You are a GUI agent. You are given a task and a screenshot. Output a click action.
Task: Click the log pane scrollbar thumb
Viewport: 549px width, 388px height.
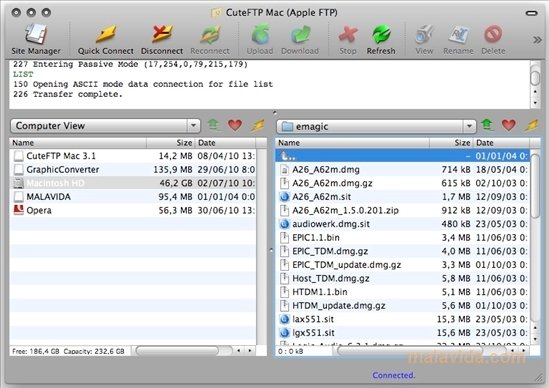pyautogui.click(x=535, y=77)
